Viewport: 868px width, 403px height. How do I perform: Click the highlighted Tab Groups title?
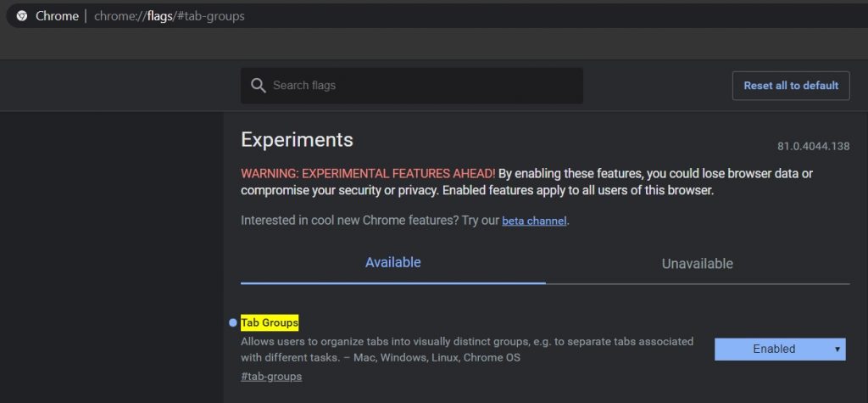point(270,322)
